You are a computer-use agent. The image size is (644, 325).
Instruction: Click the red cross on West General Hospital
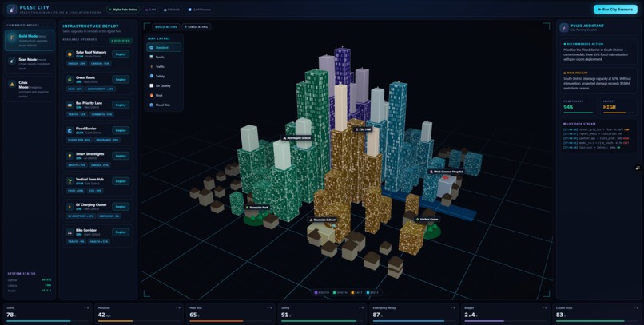[x=445, y=178]
